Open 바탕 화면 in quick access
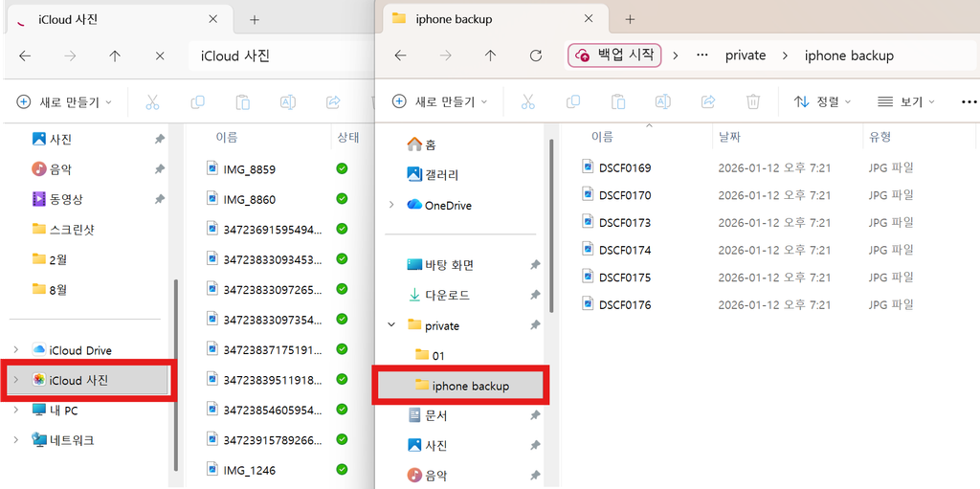Screen dimensions: 980x489 pyautogui.click(x=440, y=265)
